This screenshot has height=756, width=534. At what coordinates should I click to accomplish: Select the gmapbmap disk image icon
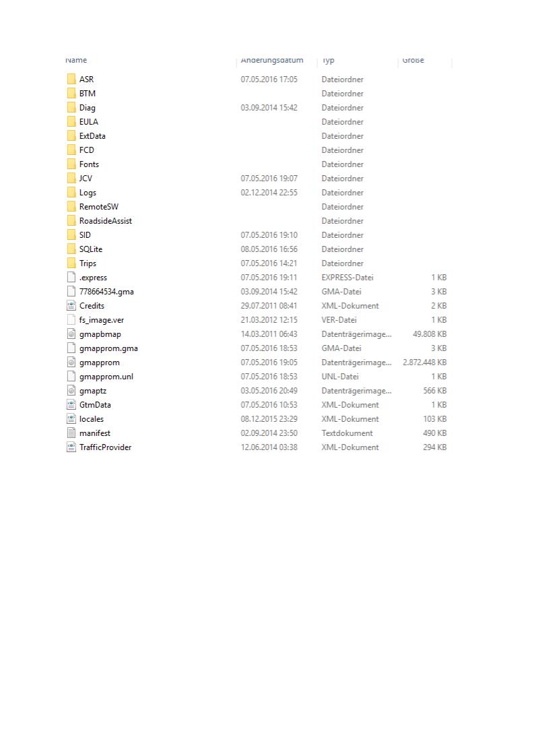pos(71,334)
